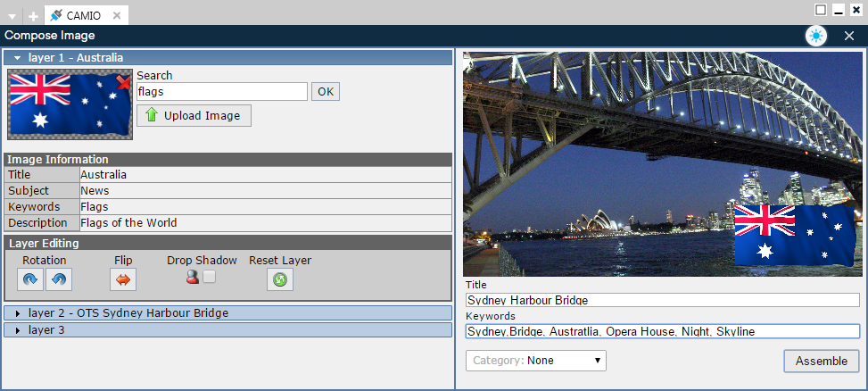The height and width of the screenshot is (391, 868).
Task: Click the rotate clockwise button
Action: point(30,279)
